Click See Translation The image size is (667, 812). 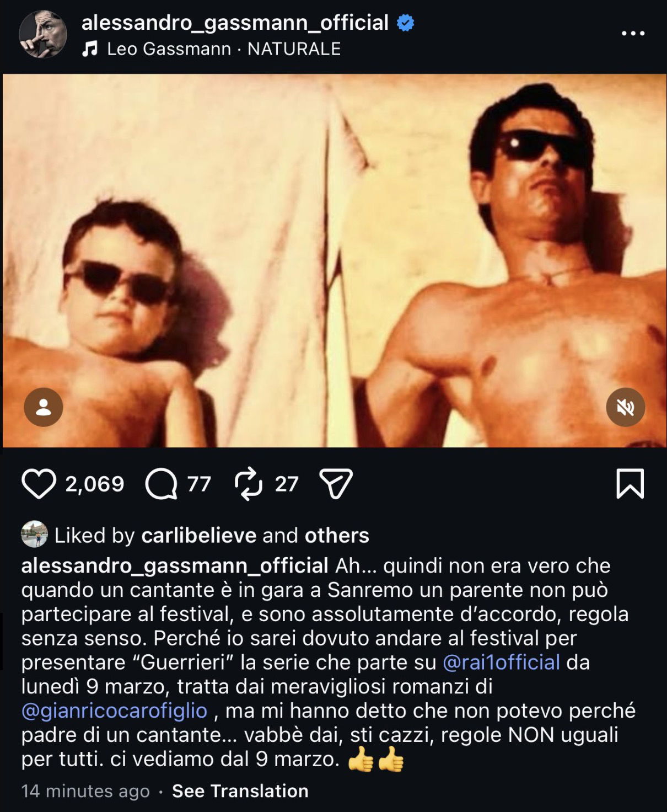pos(240,791)
